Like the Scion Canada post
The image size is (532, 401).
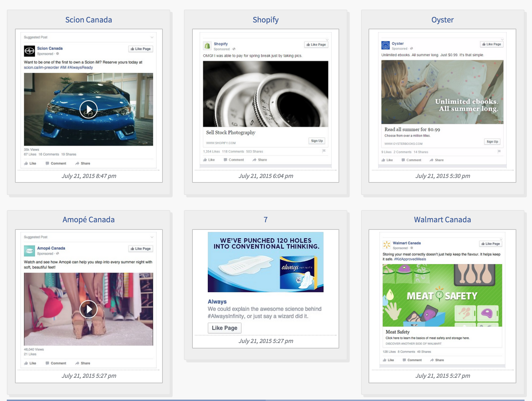(30, 163)
